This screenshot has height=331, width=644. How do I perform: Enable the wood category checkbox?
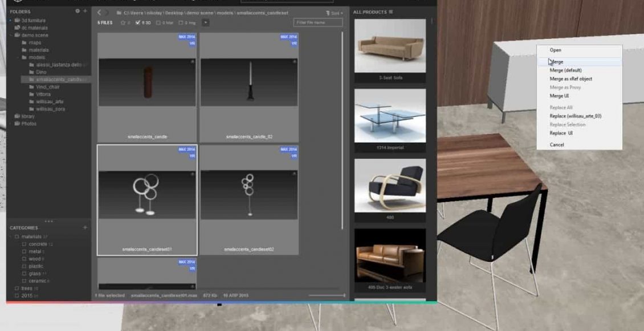(x=24, y=259)
